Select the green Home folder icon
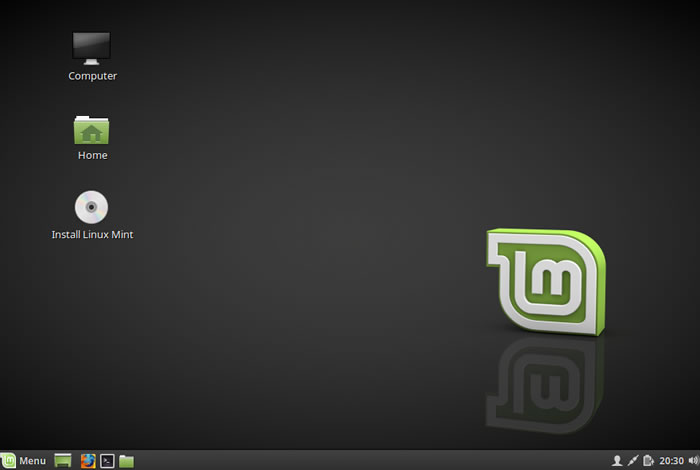Viewport: 700px width, 470px height. pos(91,130)
